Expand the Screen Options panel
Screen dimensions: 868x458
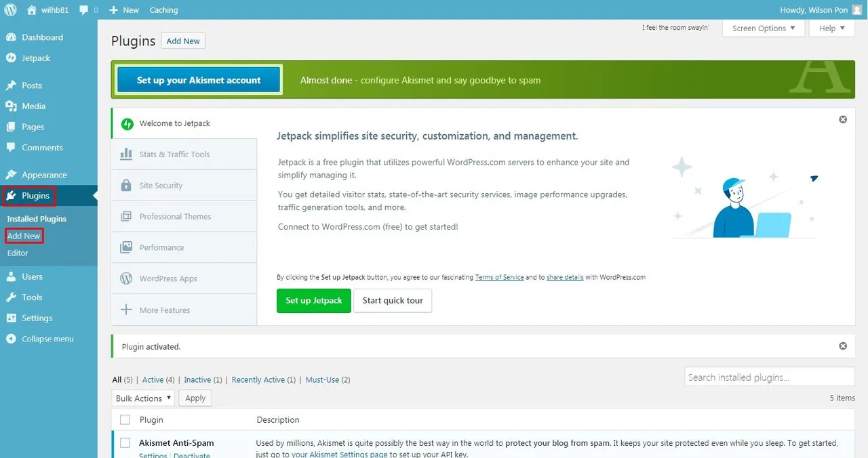[x=764, y=28]
